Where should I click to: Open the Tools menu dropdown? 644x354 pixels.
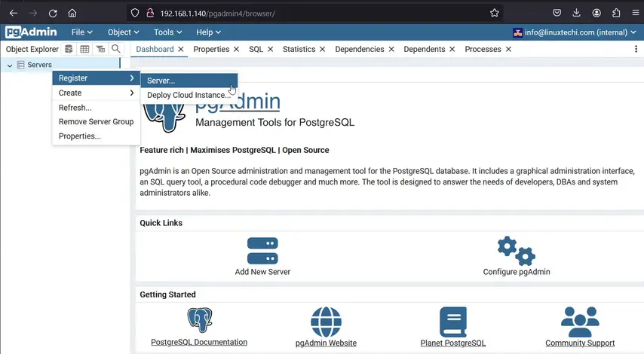click(167, 32)
